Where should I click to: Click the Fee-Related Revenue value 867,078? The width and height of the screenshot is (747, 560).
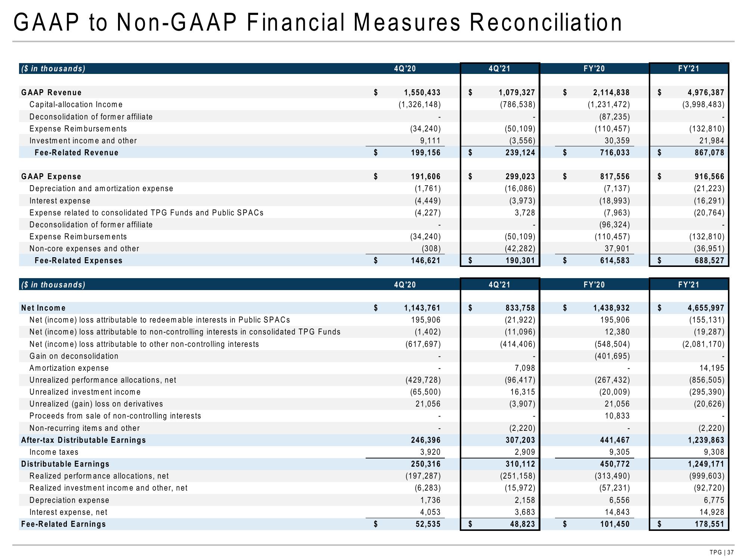tap(709, 153)
